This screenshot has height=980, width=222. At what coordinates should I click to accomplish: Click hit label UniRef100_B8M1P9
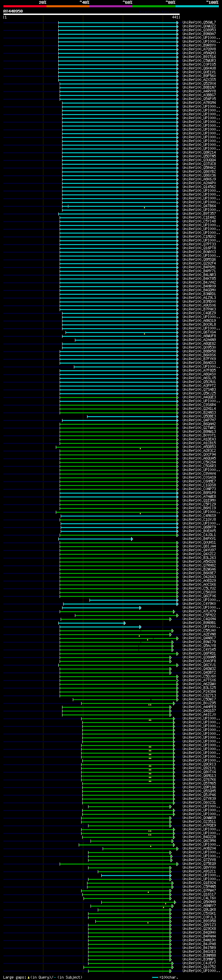pyautogui.click(x=199, y=493)
